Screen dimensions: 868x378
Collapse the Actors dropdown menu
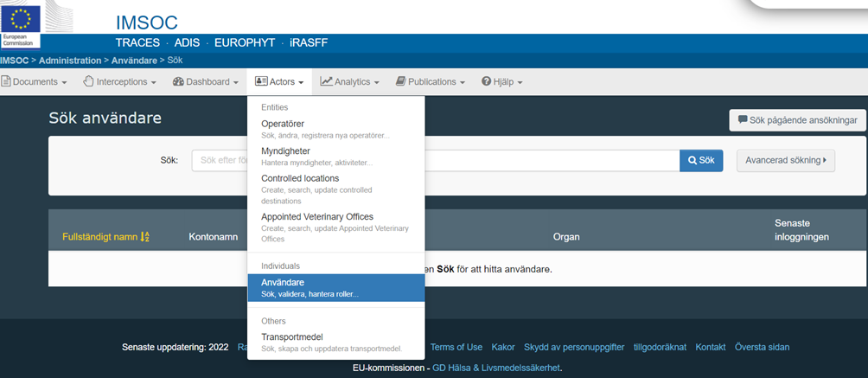[x=279, y=81]
